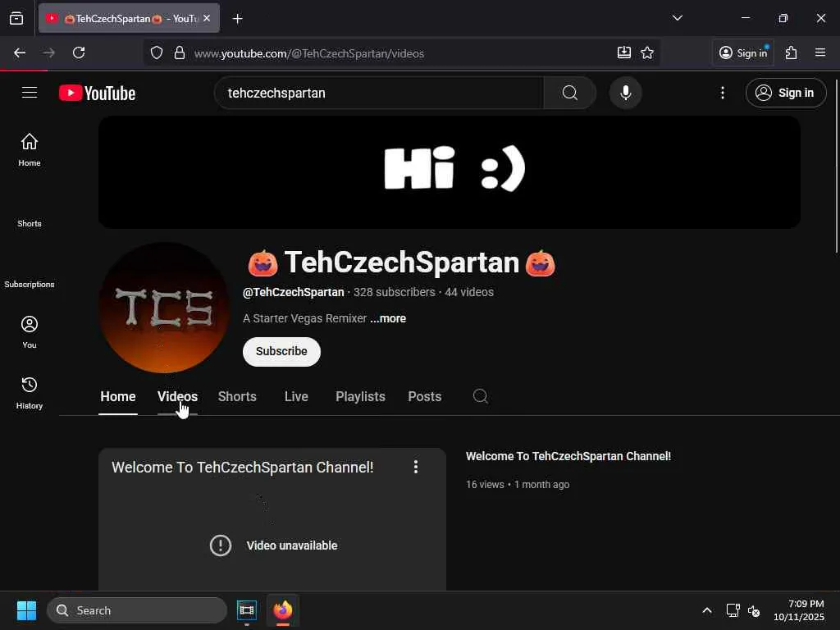The height and width of the screenshot is (630, 840).
Task: Open three-dot menu on welcome video
Action: 416,467
